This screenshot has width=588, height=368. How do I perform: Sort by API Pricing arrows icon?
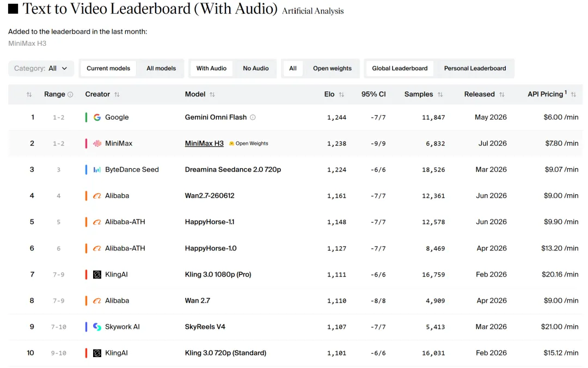(573, 95)
